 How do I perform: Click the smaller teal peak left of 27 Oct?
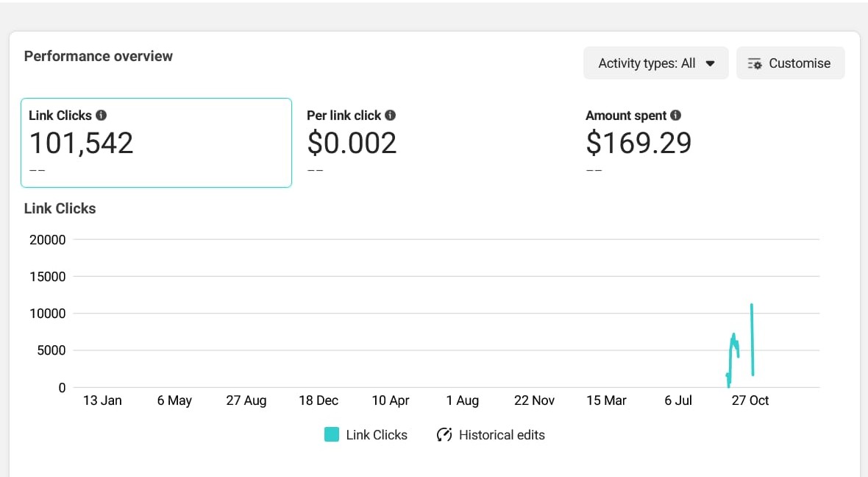tap(733, 337)
